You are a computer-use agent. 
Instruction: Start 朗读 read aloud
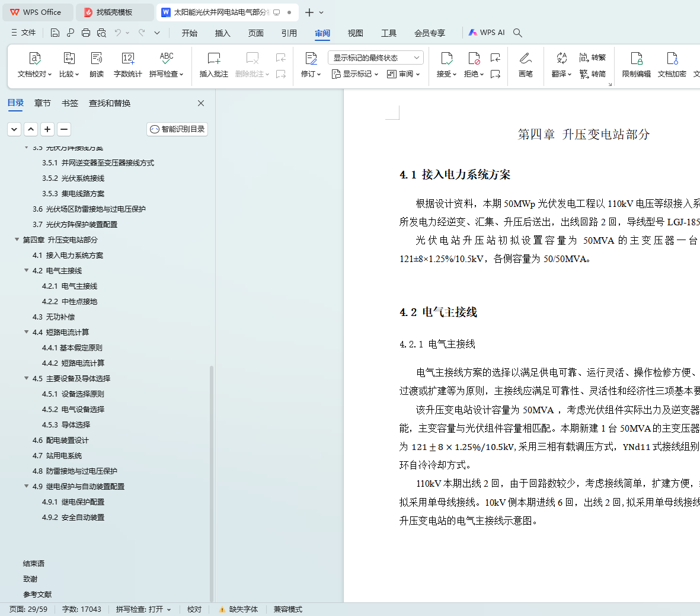(x=97, y=65)
